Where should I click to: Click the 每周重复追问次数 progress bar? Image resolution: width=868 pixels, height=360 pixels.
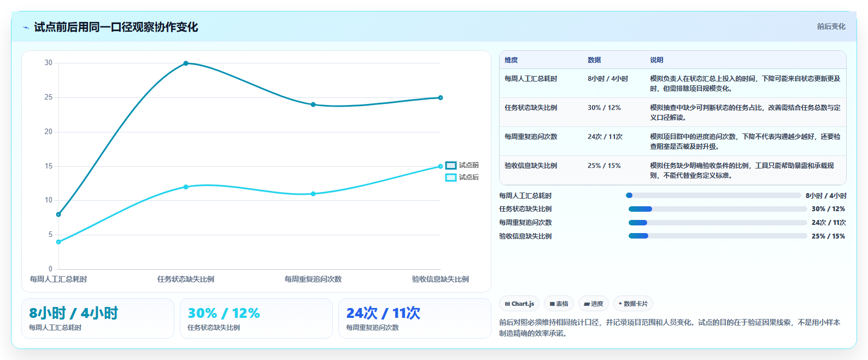pyautogui.click(x=718, y=223)
